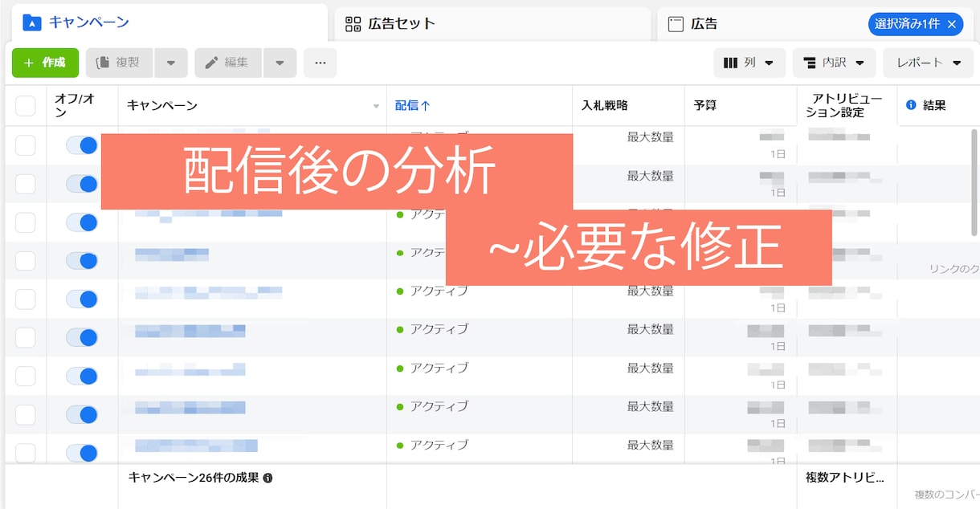
Task: Click 最大数量 in the first campaign row
Action: coord(651,137)
